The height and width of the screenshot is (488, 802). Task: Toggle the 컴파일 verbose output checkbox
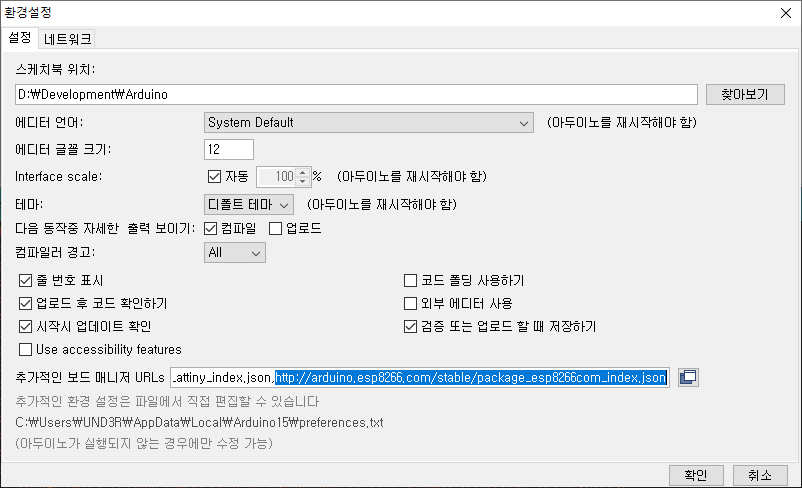[211, 229]
